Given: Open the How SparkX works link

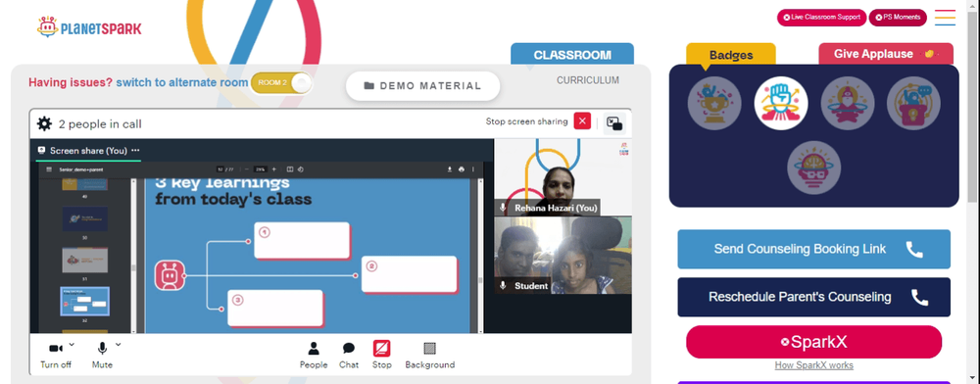Looking at the screenshot, I should [813, 365].
